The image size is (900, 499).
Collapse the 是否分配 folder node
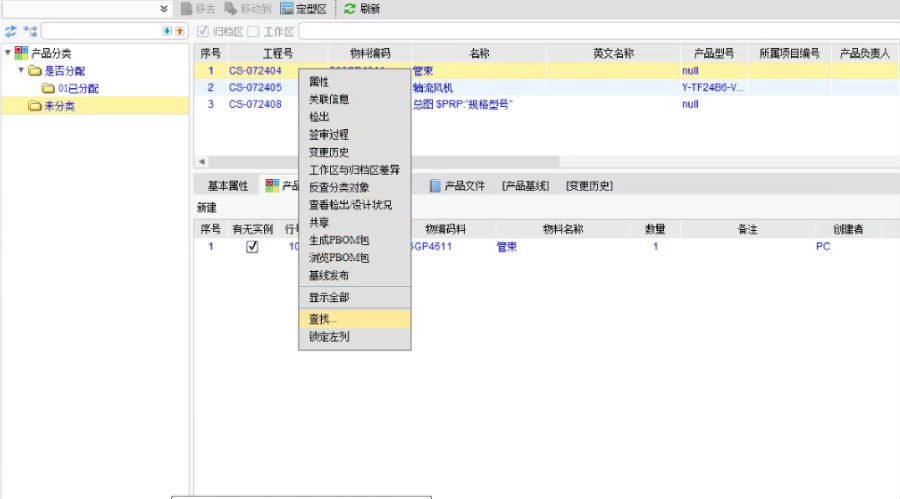click(x=21, y=71)
